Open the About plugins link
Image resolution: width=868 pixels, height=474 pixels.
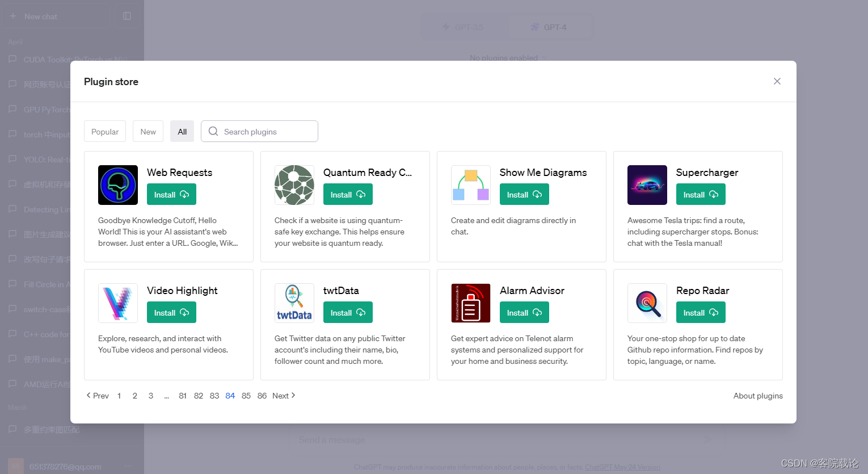pyautogui.click(x=758, y=396)
